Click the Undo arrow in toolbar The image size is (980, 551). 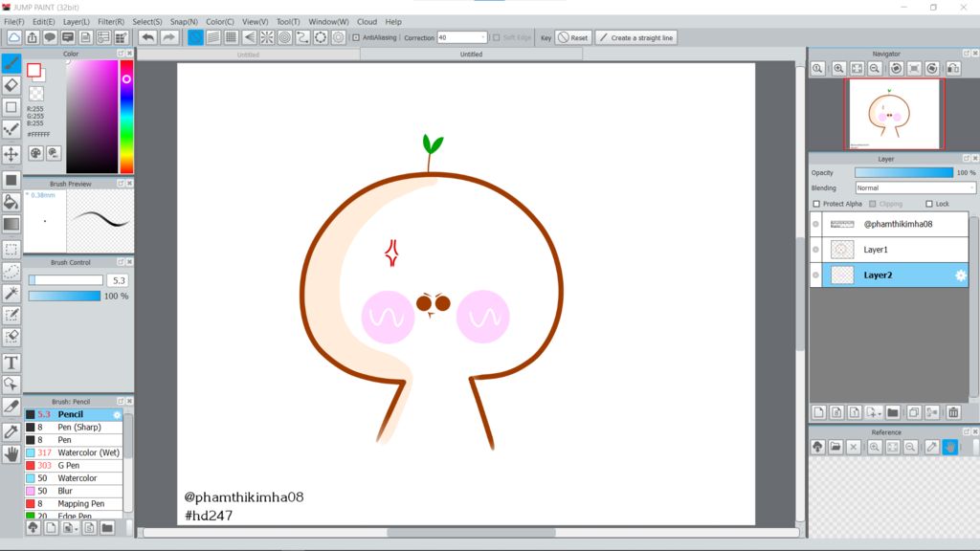click(147, 37)
